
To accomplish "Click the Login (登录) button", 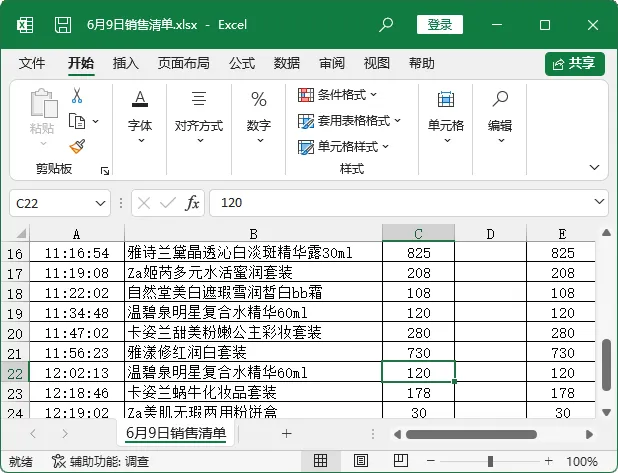I will [x=440, y=25].
